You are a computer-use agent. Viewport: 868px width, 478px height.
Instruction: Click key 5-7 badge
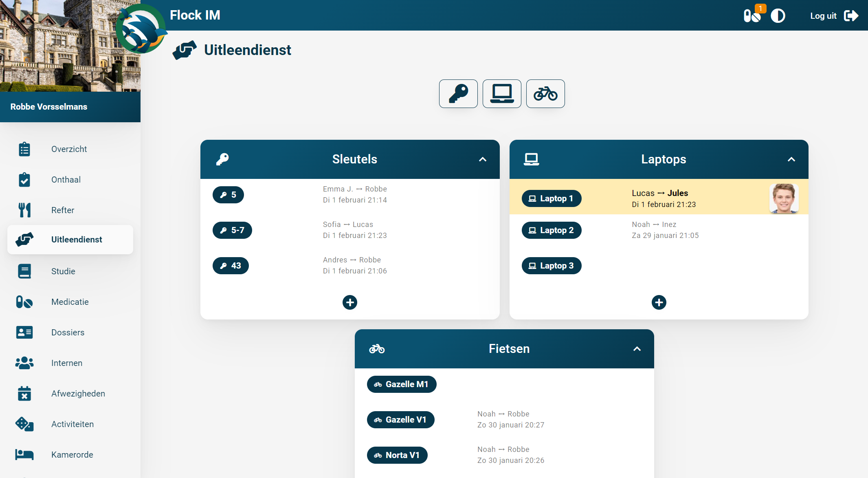pos(232,230)
